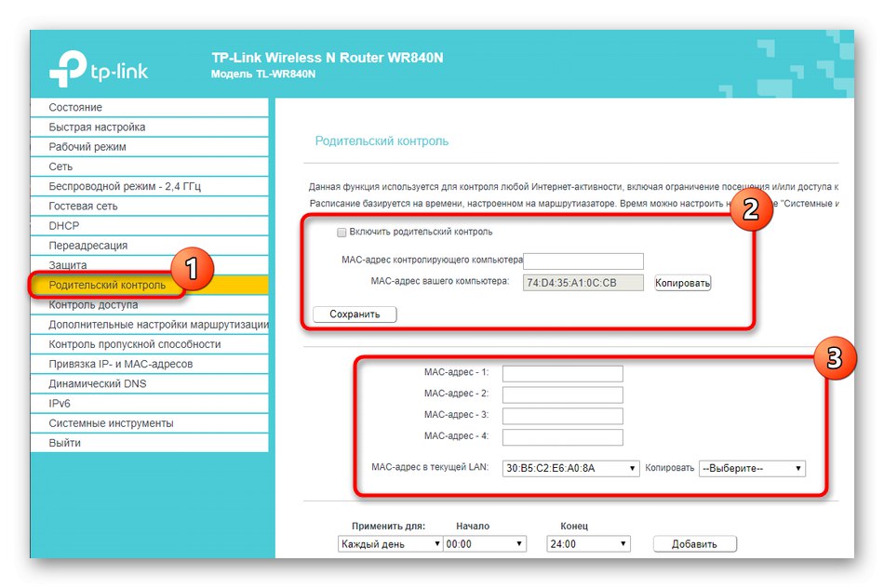Click the Родительский контроль page heading

pos(382,140)
